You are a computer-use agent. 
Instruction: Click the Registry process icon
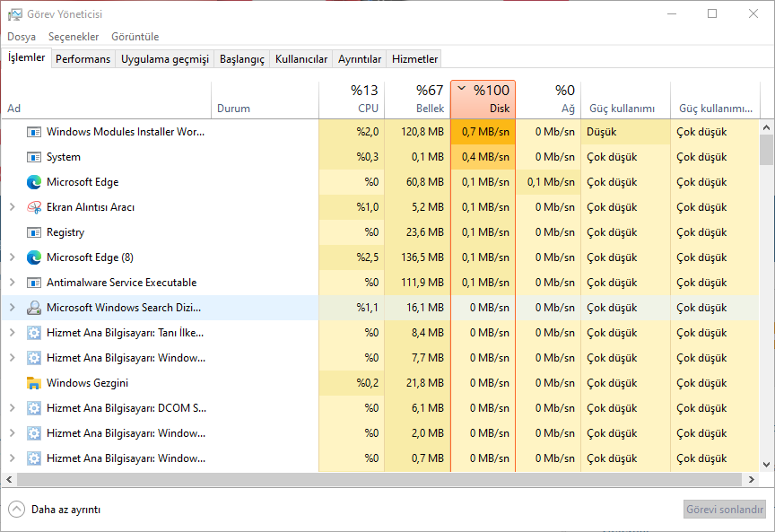pos(34,232)
